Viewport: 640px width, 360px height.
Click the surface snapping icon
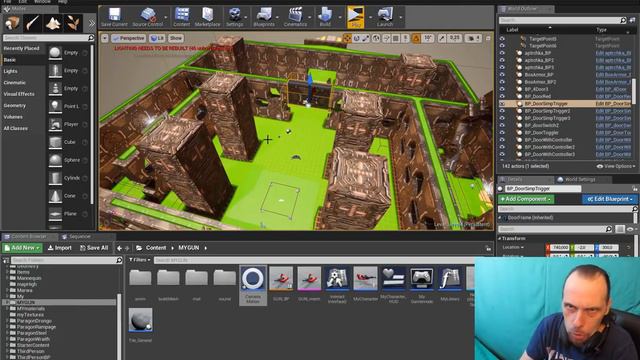tap(386, 38)
